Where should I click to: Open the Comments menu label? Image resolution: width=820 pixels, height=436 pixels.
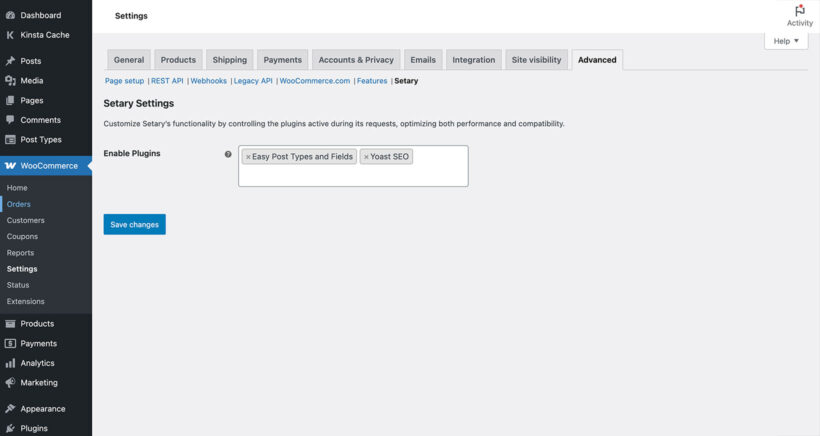(41, 120)
